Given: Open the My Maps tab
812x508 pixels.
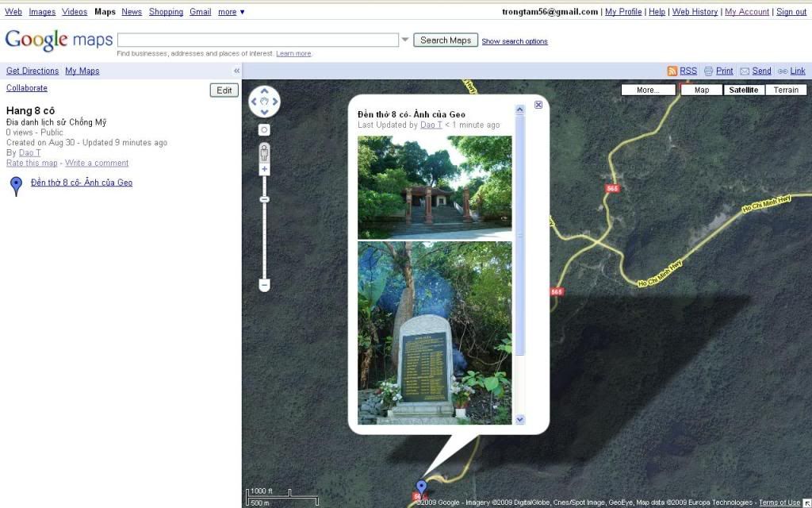Looking at the screenshot, I should point(82,71).
